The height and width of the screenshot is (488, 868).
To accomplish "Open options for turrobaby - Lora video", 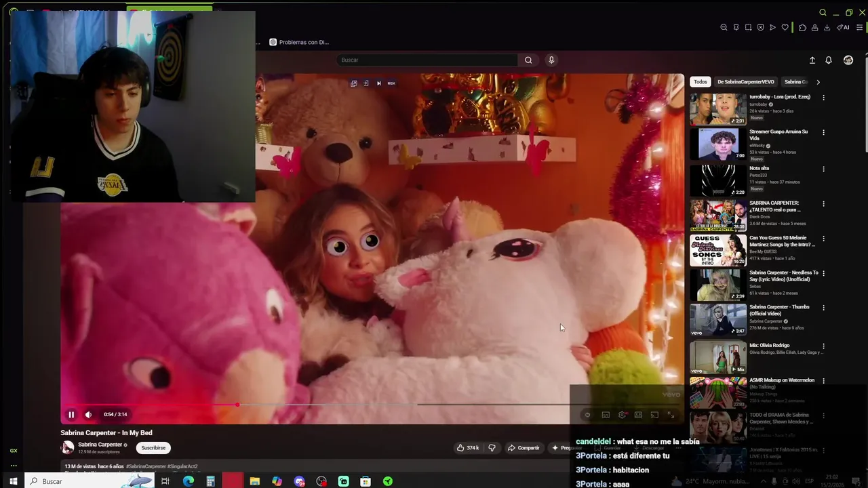I will coord(824,98).
